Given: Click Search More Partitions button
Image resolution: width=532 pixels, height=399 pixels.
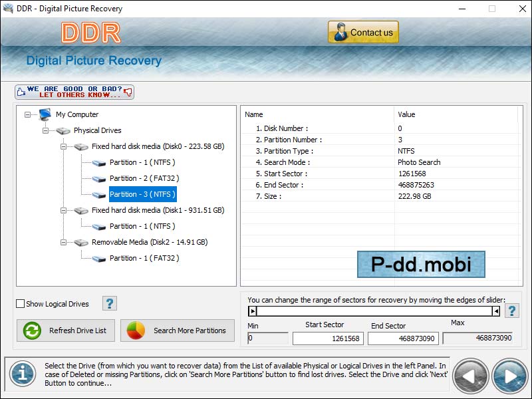Looking at the screenshot, I should click(178, 331).
